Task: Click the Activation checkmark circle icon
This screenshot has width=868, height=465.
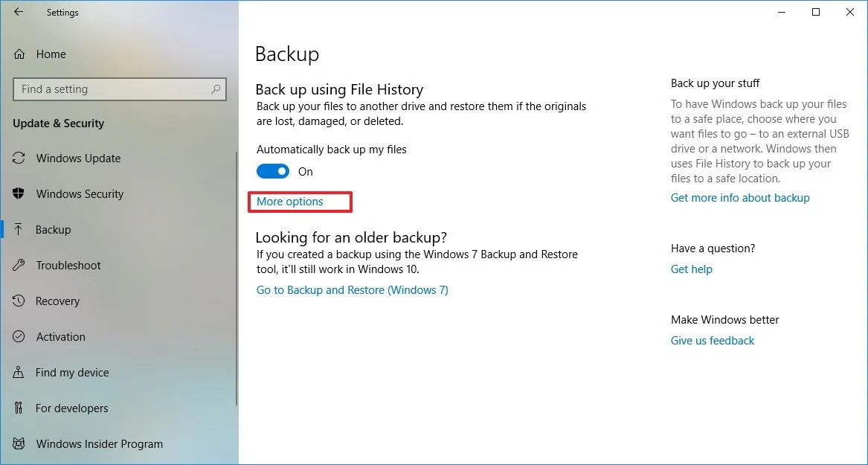Action: pyautogui.click(x=19, y=336)
